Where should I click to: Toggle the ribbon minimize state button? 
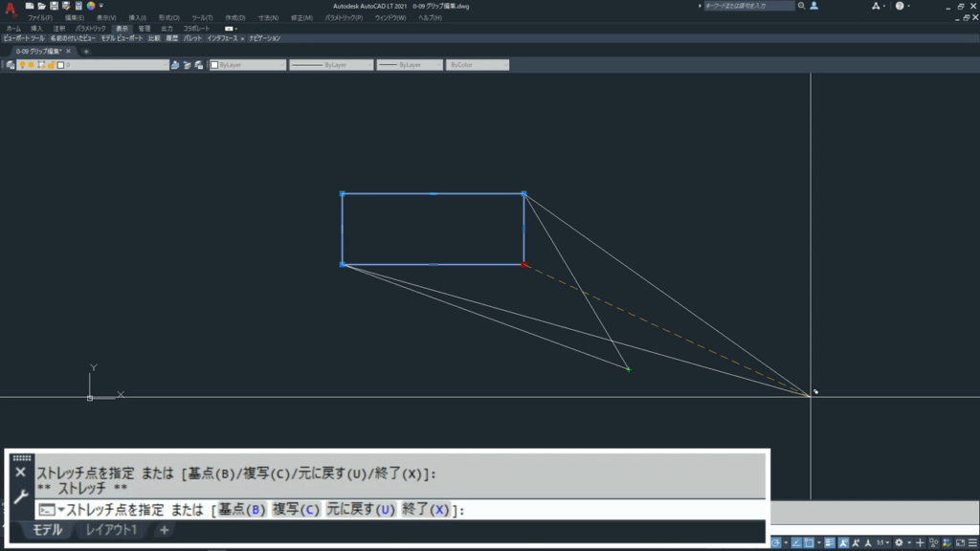tap(229, 29)
